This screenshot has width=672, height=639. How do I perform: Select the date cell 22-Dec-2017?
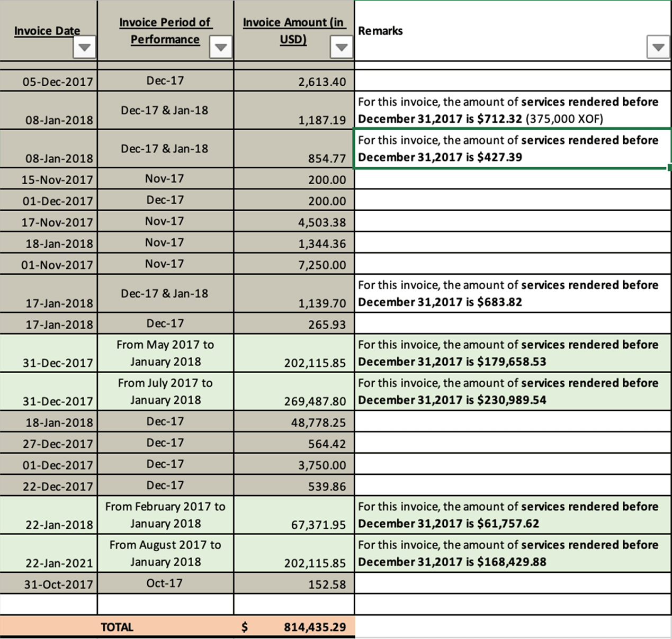pos(48,485)
